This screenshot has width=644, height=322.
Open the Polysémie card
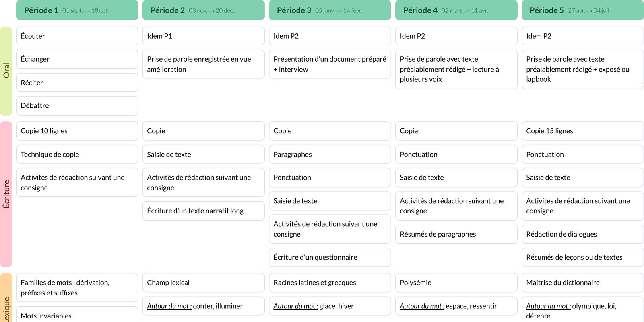point(456,283)
